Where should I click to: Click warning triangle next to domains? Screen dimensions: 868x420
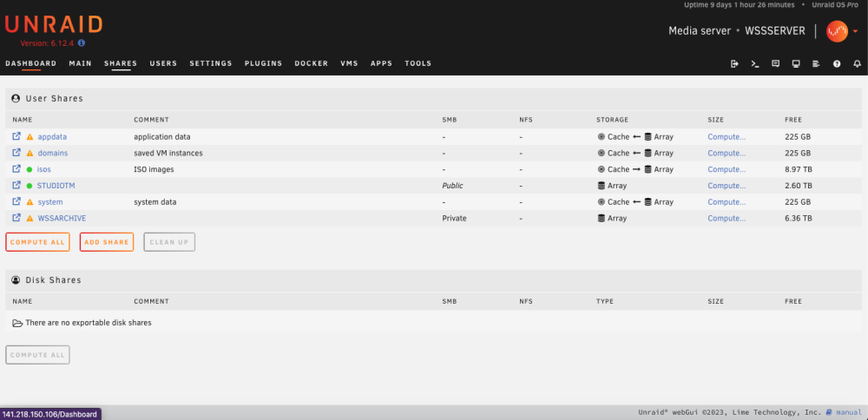pos(30,154)
